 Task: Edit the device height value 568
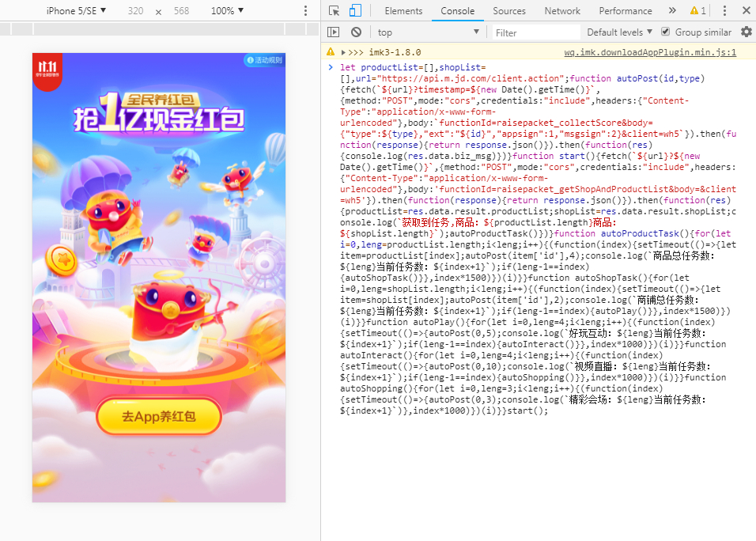coord(181,10)
